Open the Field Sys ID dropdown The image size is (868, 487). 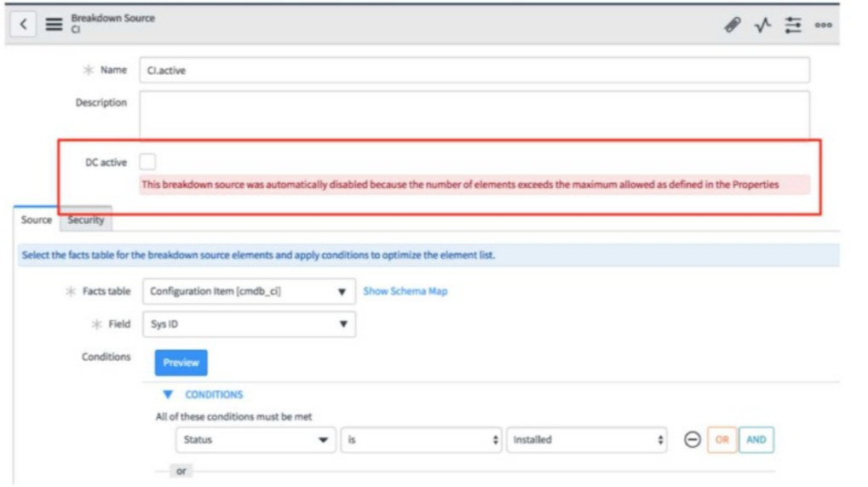coord(249,324)
